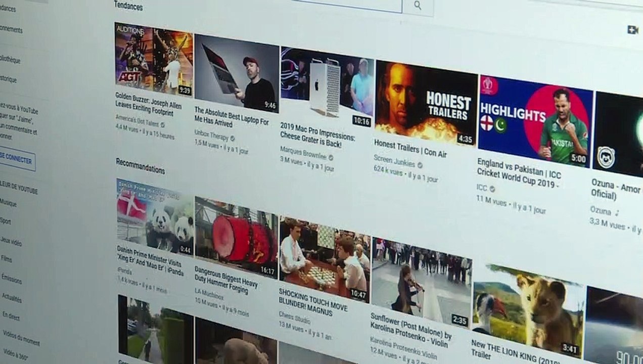This screenshot has width=643, height=364.
Task: Open Ozuna channel name
Action: 600,209
